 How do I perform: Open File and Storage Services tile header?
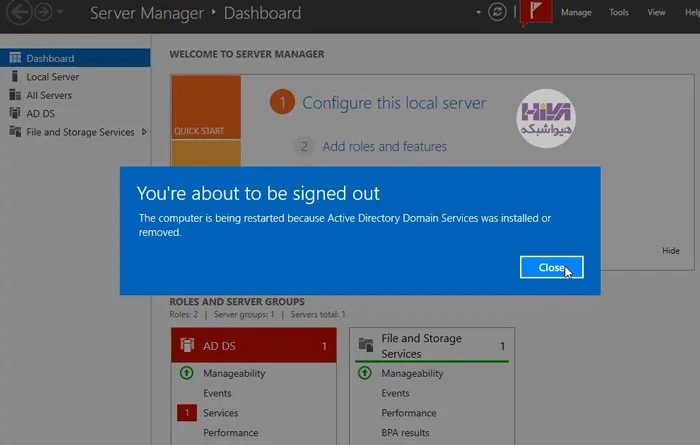(432, 345)
